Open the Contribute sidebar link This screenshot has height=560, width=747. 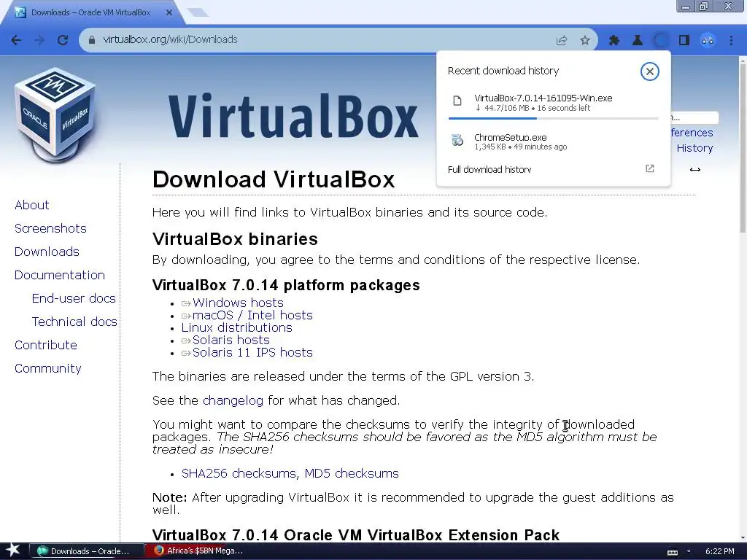tap(46, 345)
